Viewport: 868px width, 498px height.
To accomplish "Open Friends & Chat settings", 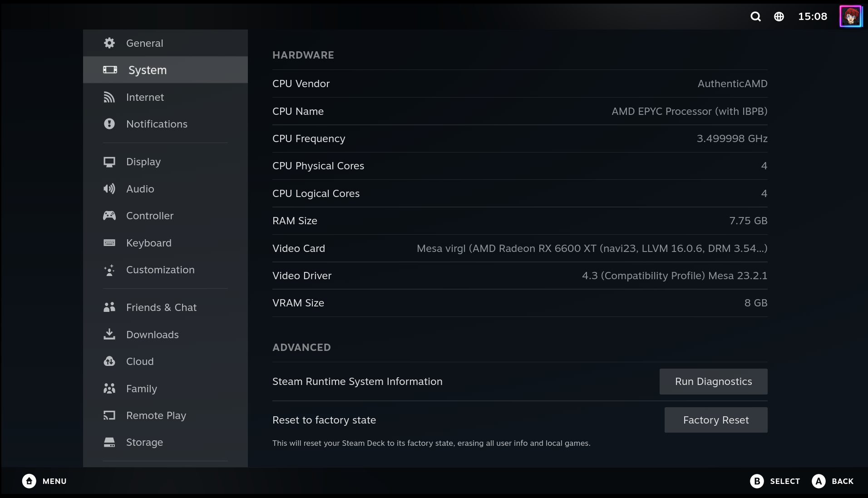I will coord(161,307).
